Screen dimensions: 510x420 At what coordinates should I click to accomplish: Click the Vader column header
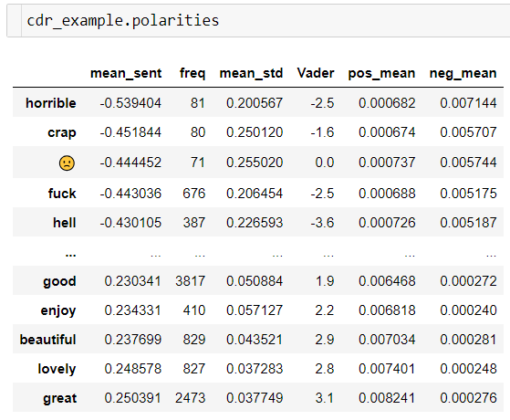click(316, 73)
